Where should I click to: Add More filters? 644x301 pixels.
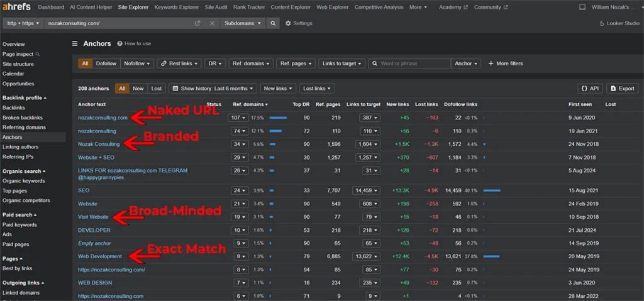pyautogui.click(x=505, y=63)
